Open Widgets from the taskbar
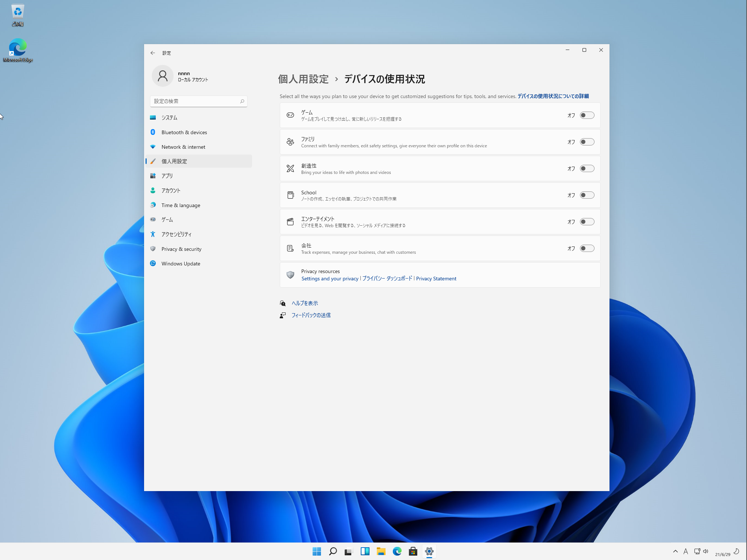This screenshot has width=747, height=560. click(x=365, y=551)
